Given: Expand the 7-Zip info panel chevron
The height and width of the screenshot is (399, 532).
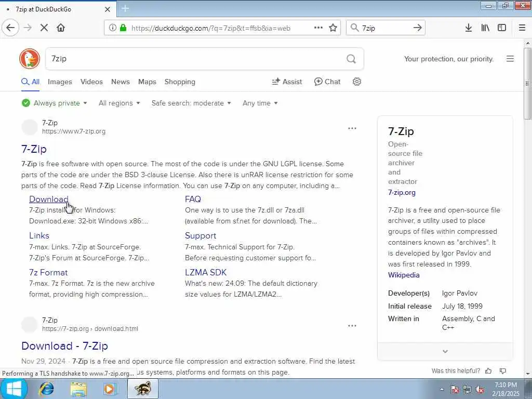Looking at the screenshot, I should coord(445,352).
